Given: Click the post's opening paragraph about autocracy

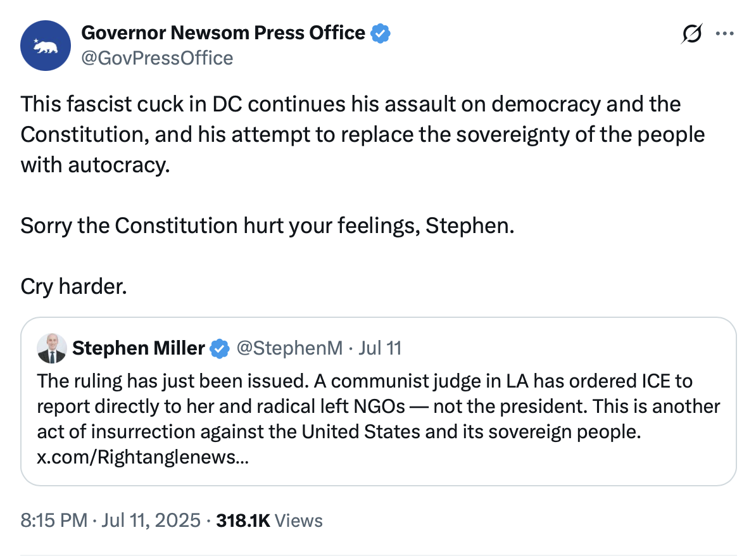Looking at the screenshot, I should click(350, 134).
